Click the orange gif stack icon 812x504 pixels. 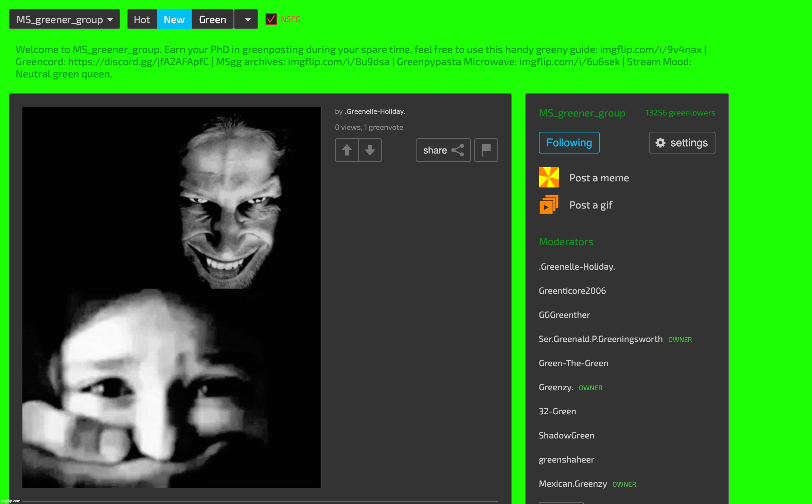pyautogui.click(x=549, y=204)
